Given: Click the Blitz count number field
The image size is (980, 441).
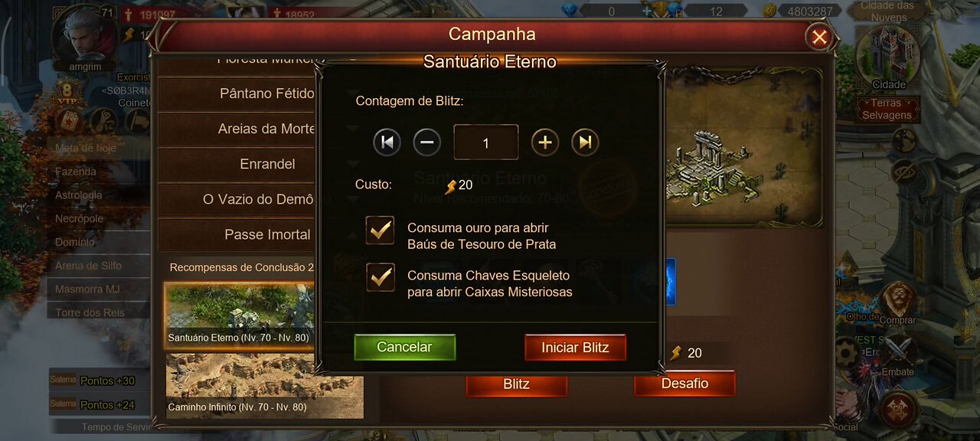Looking at the screenshot, I should [x=486, y=142].
